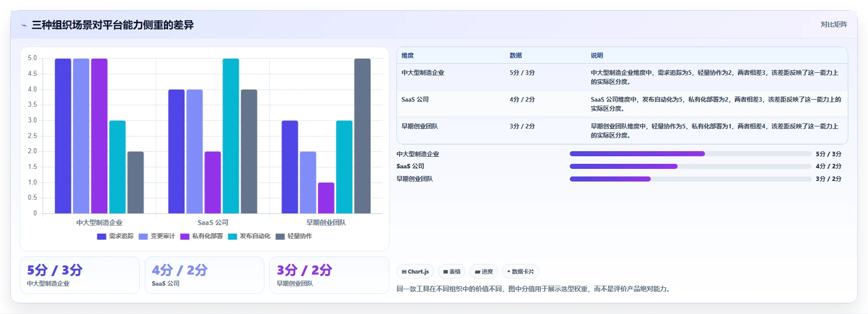Screen dimensions: 868x314
Task: Click the SaaS 公司 progress bar
Action: pos(690,166)
